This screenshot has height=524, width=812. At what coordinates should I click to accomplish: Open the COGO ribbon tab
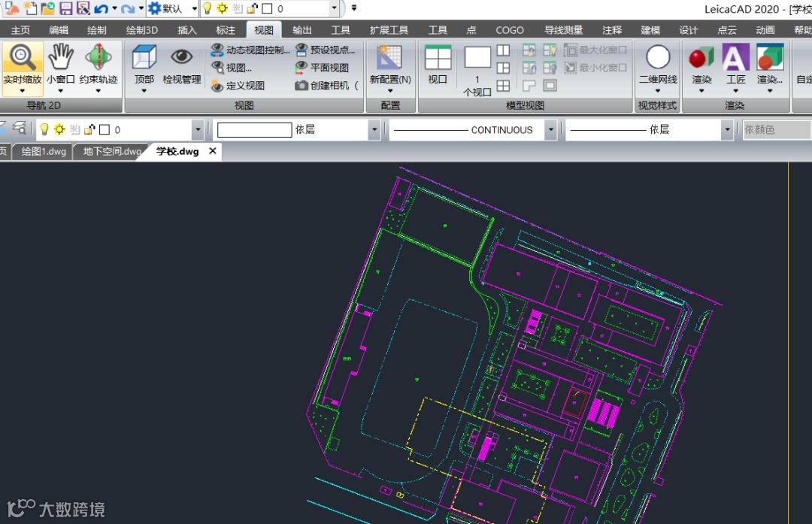pyautogui.click(x=510, y=30)
